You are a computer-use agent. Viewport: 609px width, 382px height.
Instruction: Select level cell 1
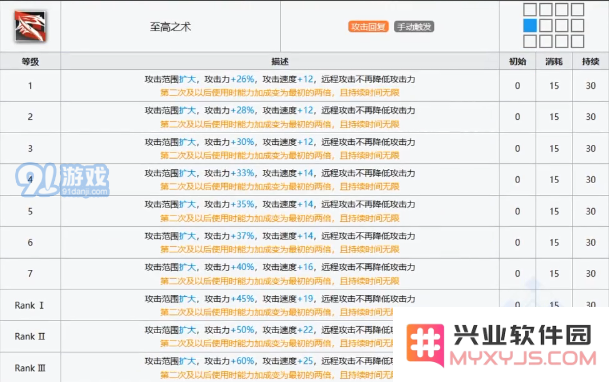pyautogui.click(x=30, y=86)
